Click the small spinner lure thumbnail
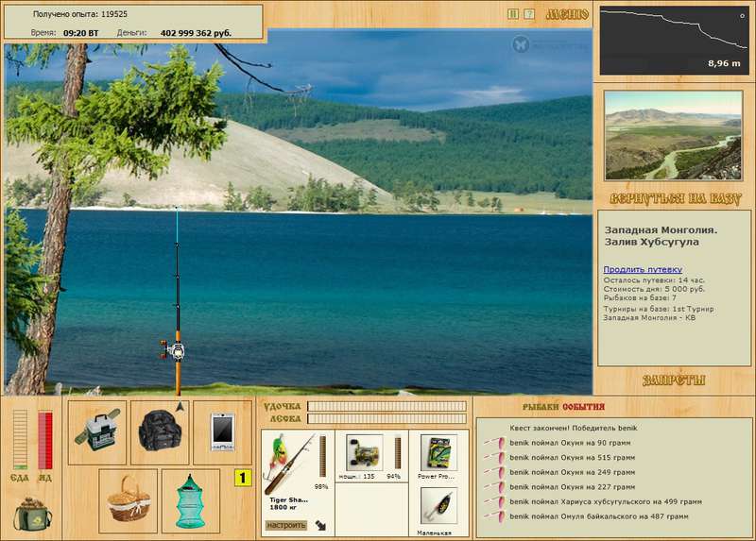The width and height of the screenshot is (756, 541). pos(438,506)
